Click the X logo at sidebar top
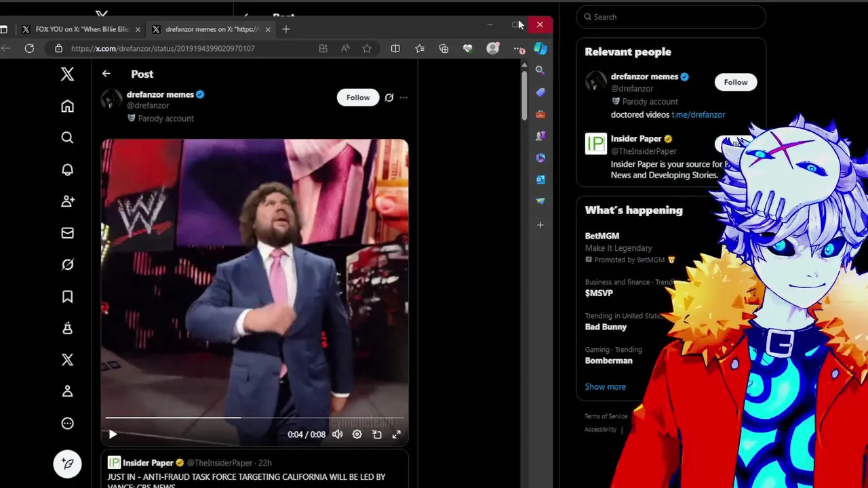This screenshot has height=488, width=868. (67, 74)
